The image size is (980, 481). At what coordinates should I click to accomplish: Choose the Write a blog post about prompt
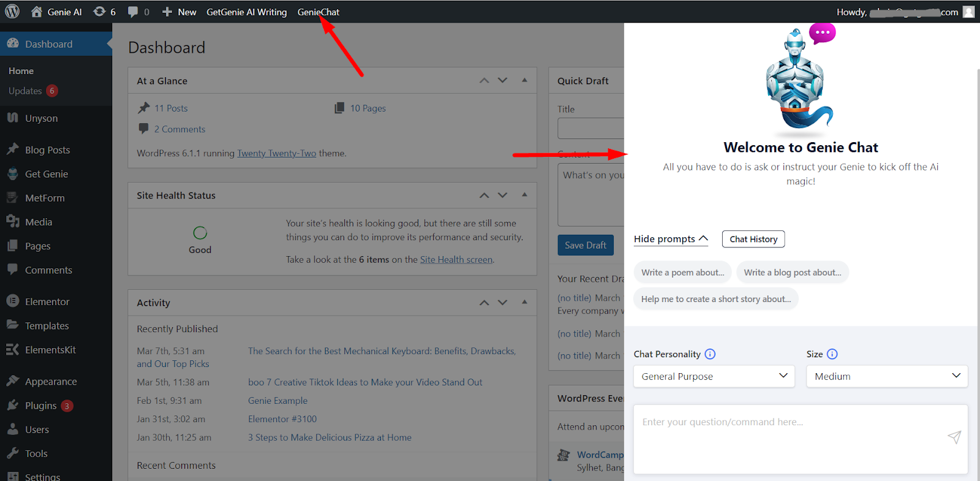click(x=793, y=273)
